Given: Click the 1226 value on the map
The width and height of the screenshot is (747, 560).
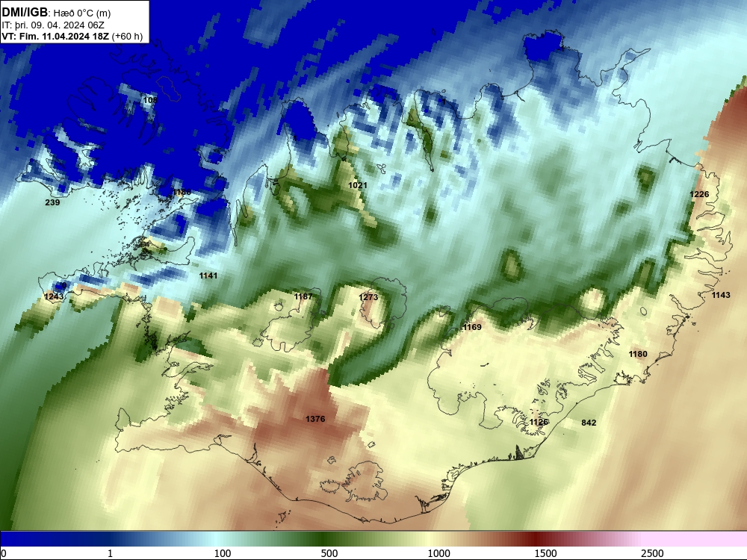Looking at the screenshot, I should [699, 194].
